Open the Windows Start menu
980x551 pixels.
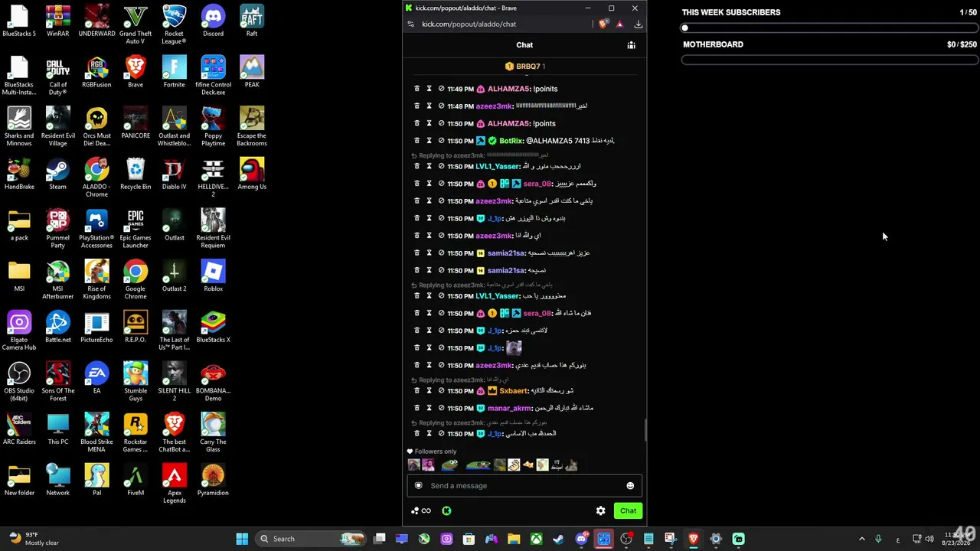point(242,539)
